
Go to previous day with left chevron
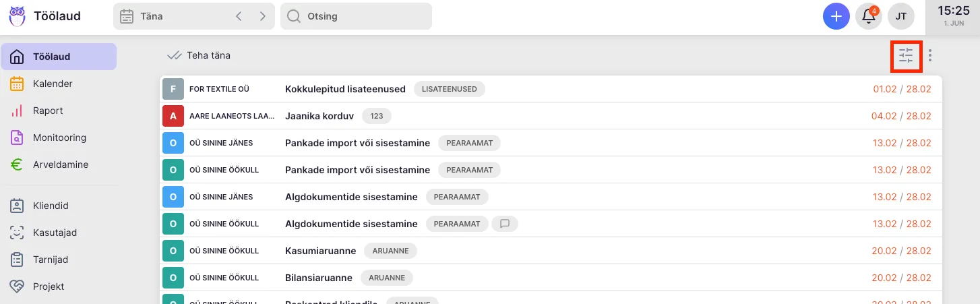239,16
